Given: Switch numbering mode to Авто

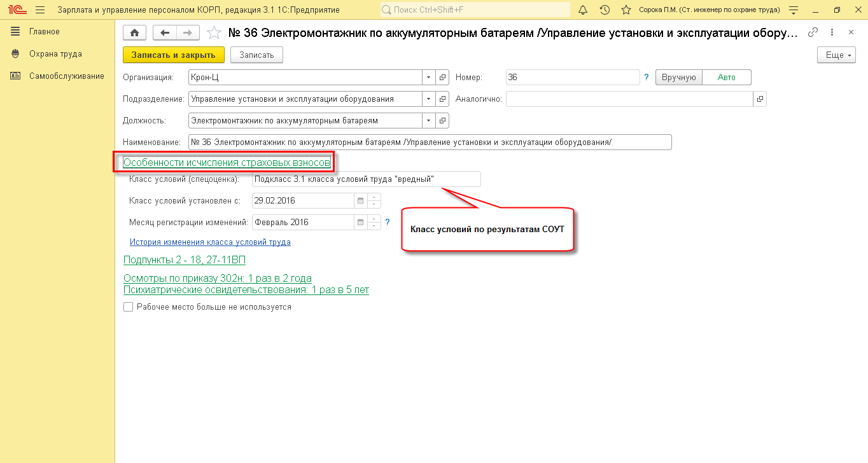Looking at the screenshot, I should click(x=727, y=78).
